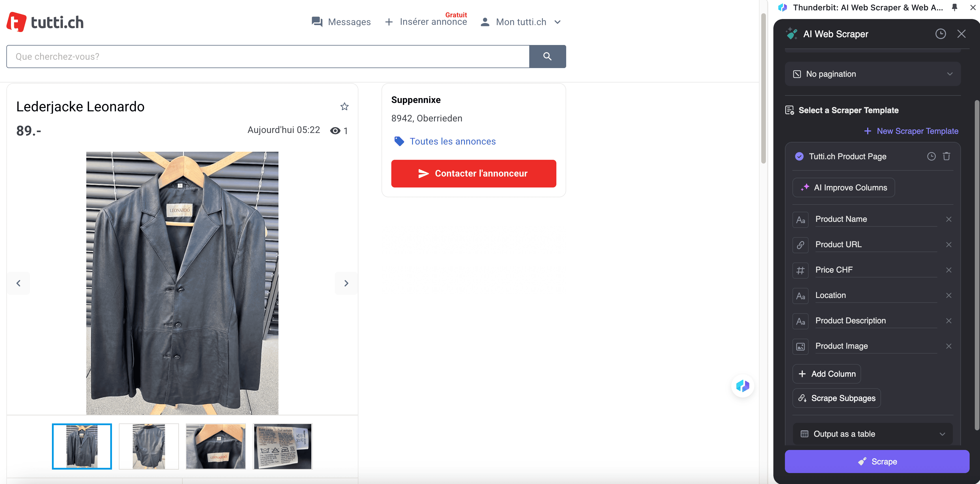
Task: Remove the Location column
Action: [x=949, y=295]
